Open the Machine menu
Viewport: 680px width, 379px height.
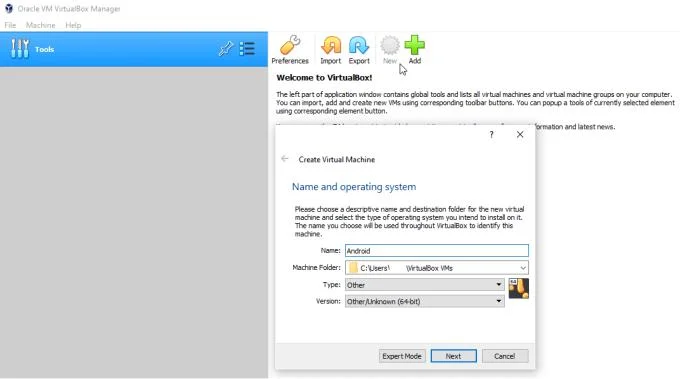40,25
